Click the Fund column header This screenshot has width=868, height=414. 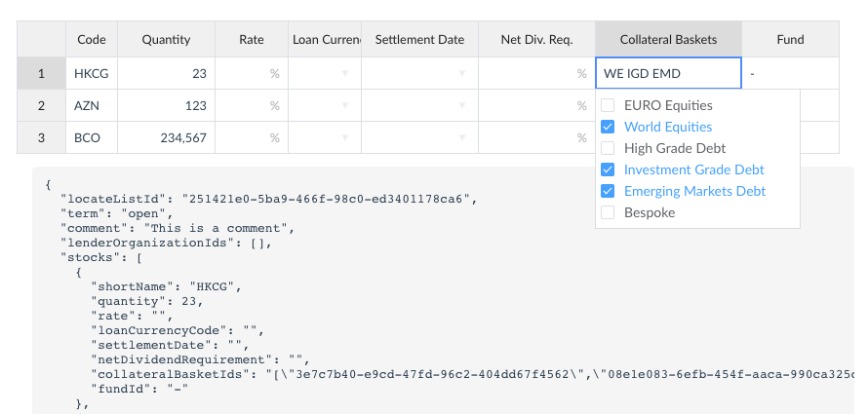click(790, 39)
